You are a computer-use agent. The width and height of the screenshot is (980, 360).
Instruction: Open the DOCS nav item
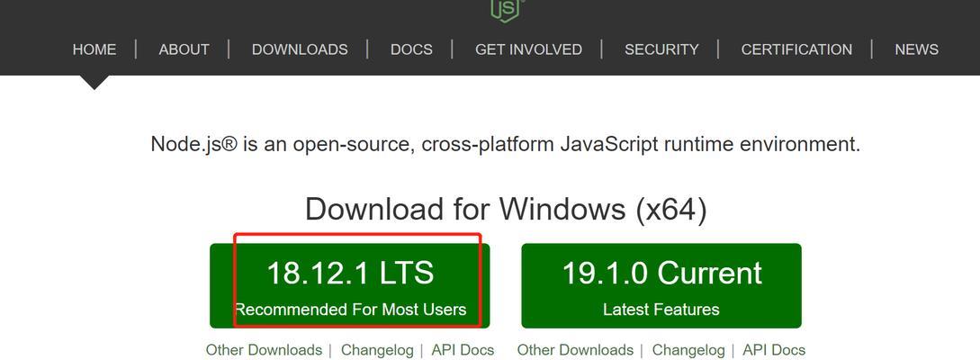click(x=411, y=49)
